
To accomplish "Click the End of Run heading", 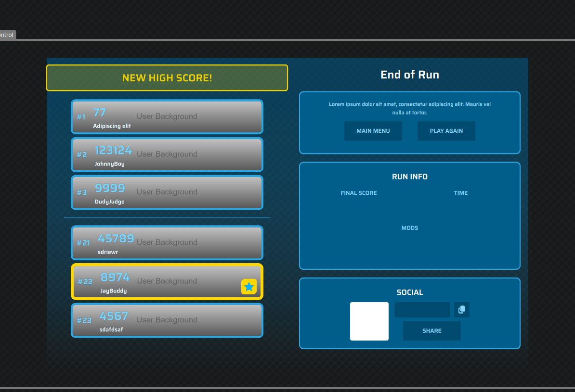I will (x=409, y=75).
